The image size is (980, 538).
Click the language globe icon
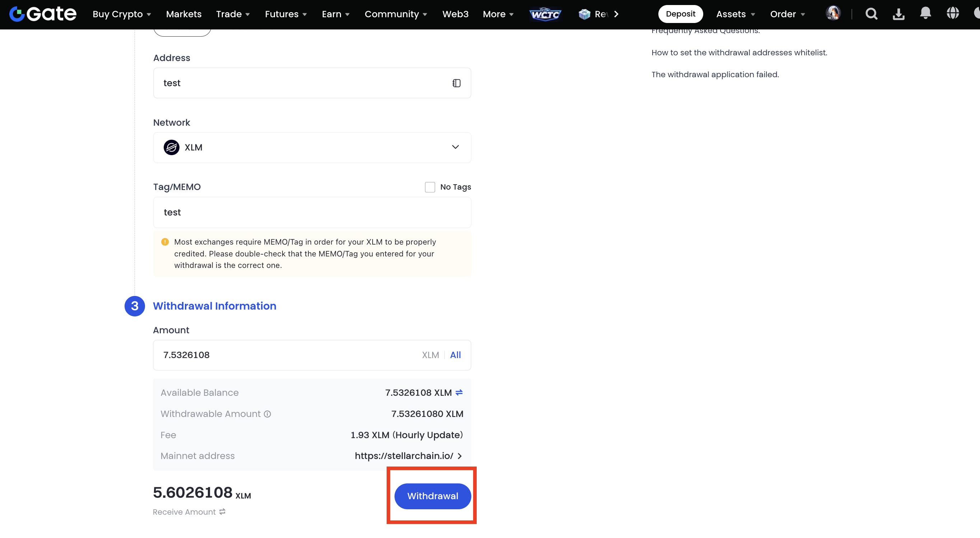coord(952,13)
